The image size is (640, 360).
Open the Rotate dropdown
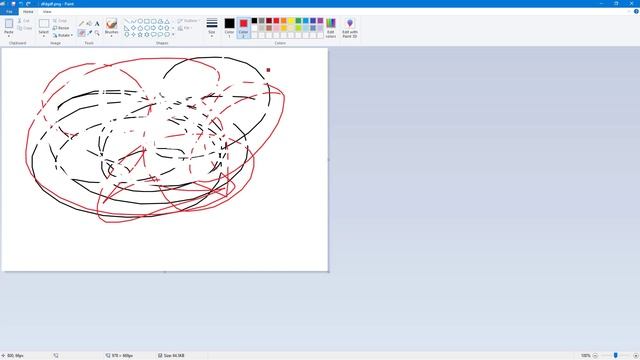tap(63, 36)
